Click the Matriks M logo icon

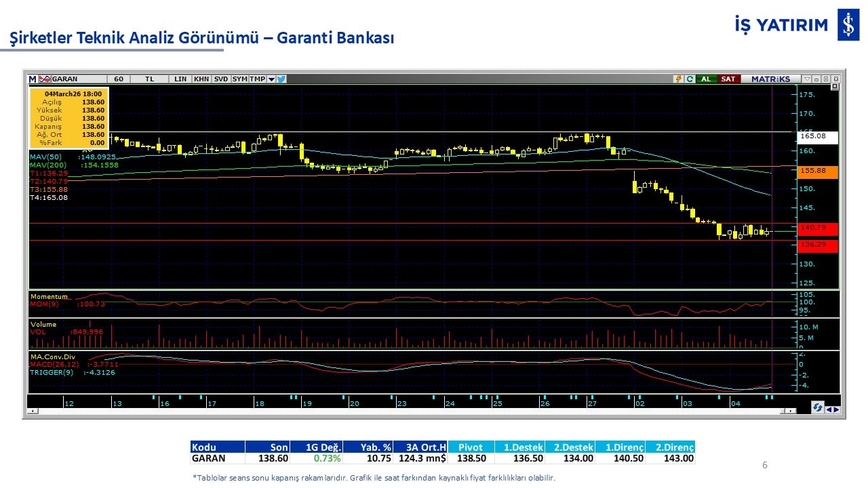[33, 79]
